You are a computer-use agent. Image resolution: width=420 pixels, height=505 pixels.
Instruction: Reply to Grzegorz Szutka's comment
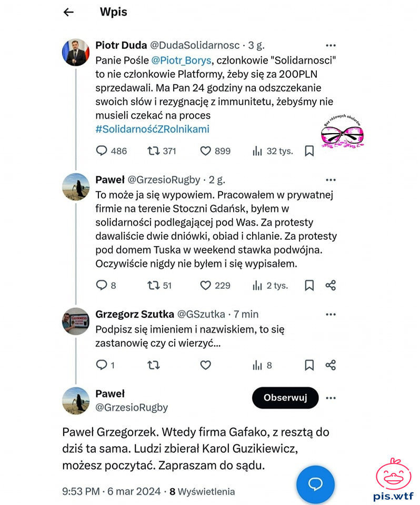pos(102,365)
